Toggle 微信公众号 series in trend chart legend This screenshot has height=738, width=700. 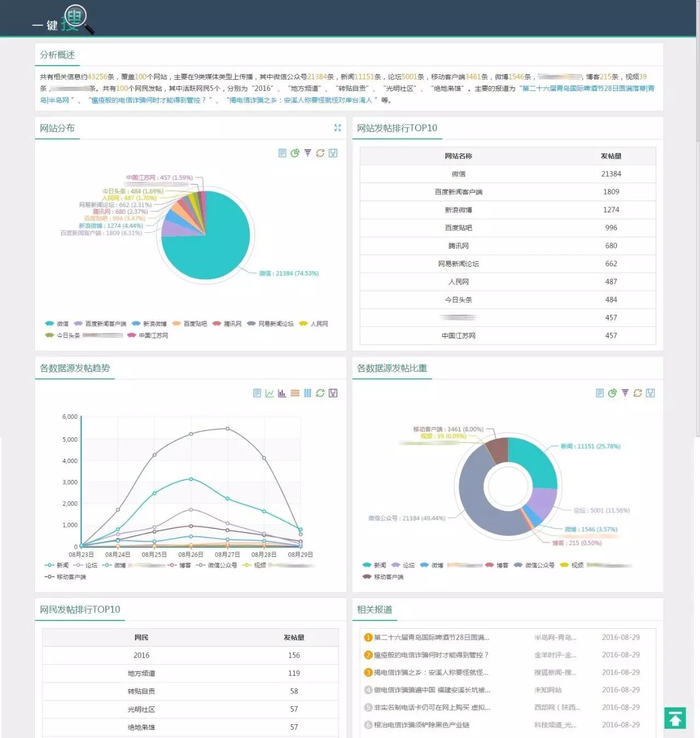217,565
